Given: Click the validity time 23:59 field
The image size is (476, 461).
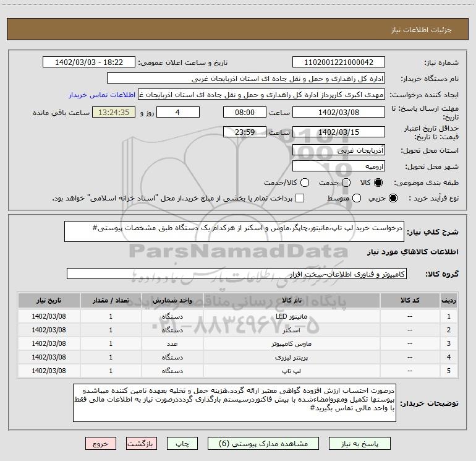Looking at the screenshot, I should (245, 132).
